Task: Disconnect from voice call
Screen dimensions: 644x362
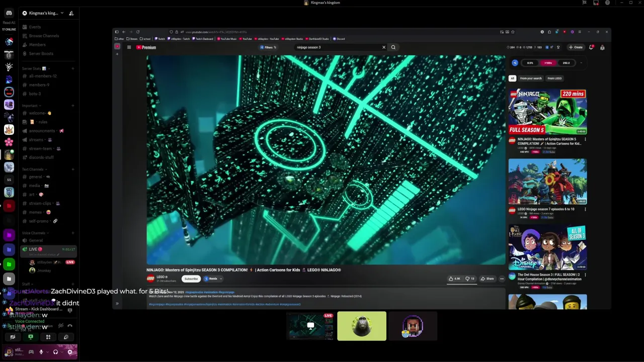Action: [70, 326]
